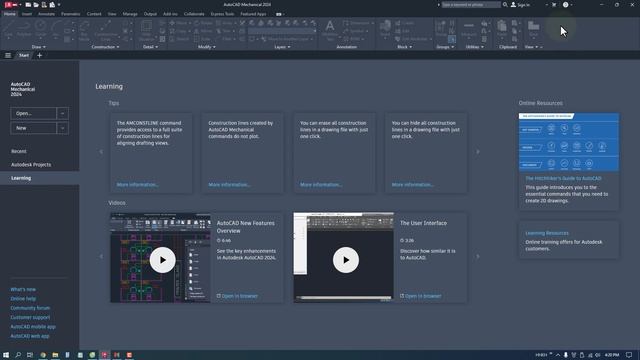This screenshot has width=640, height=360.
Task: Show next tips with right arrow
Action: click(x=478, y=152)
